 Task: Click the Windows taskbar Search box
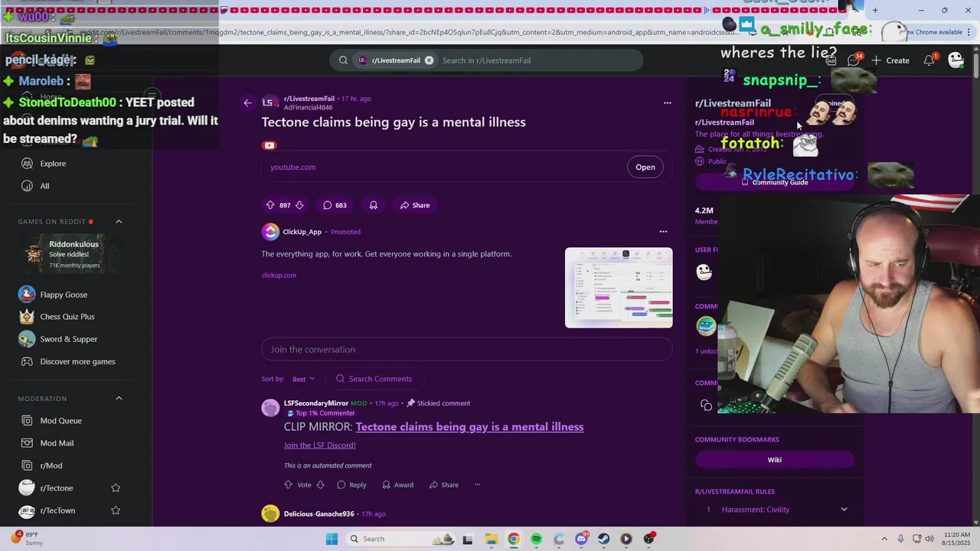tap(401, 539)
